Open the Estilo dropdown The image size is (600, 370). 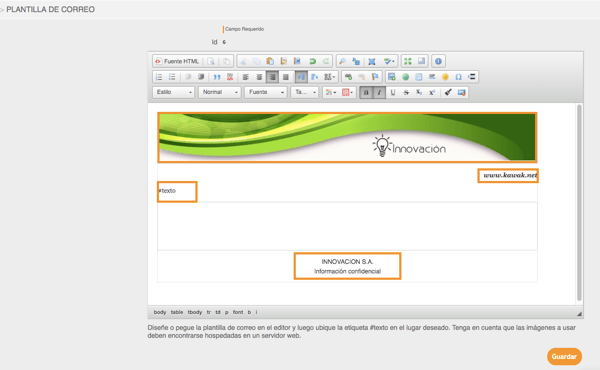tap(174, 92)
